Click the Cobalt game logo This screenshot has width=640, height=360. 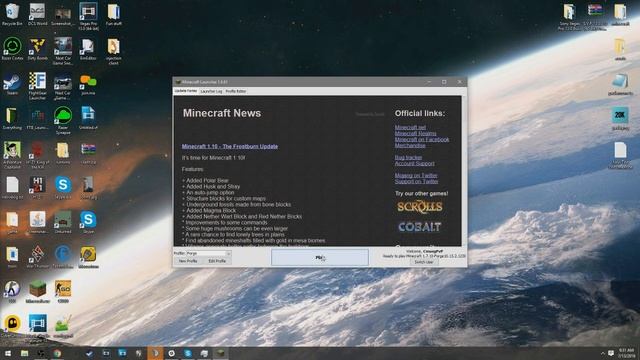(x=420, y=227)
